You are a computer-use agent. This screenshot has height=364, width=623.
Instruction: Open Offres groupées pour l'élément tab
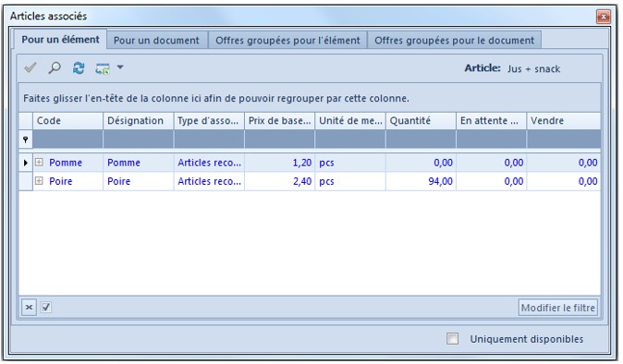pyautogui.click(x=287, y=40)
